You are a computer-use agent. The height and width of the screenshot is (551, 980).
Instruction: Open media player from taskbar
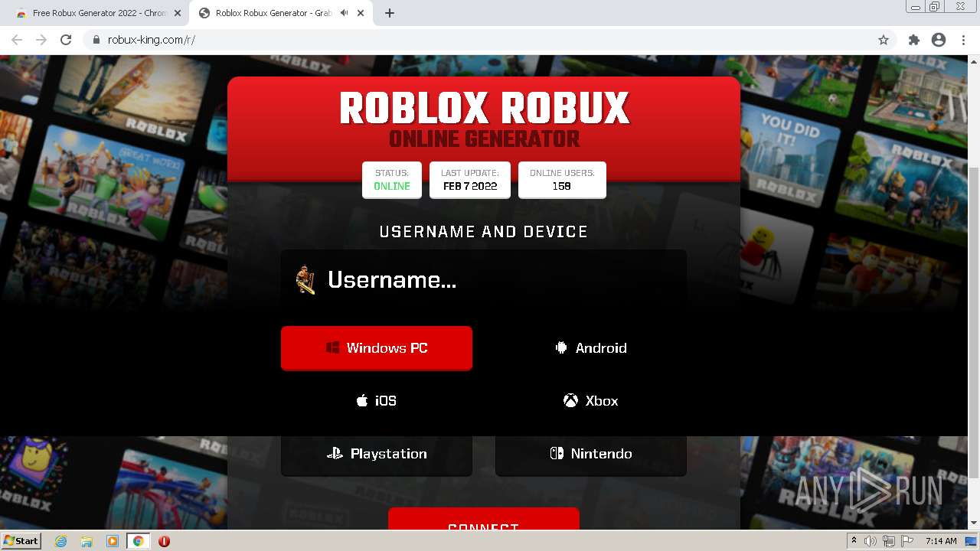point(113,541)
